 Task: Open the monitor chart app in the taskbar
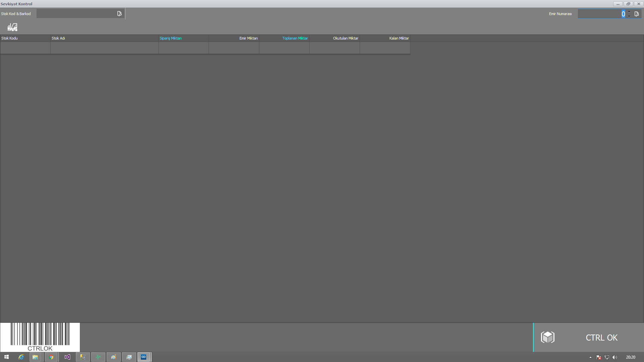(x=129, y=357)
